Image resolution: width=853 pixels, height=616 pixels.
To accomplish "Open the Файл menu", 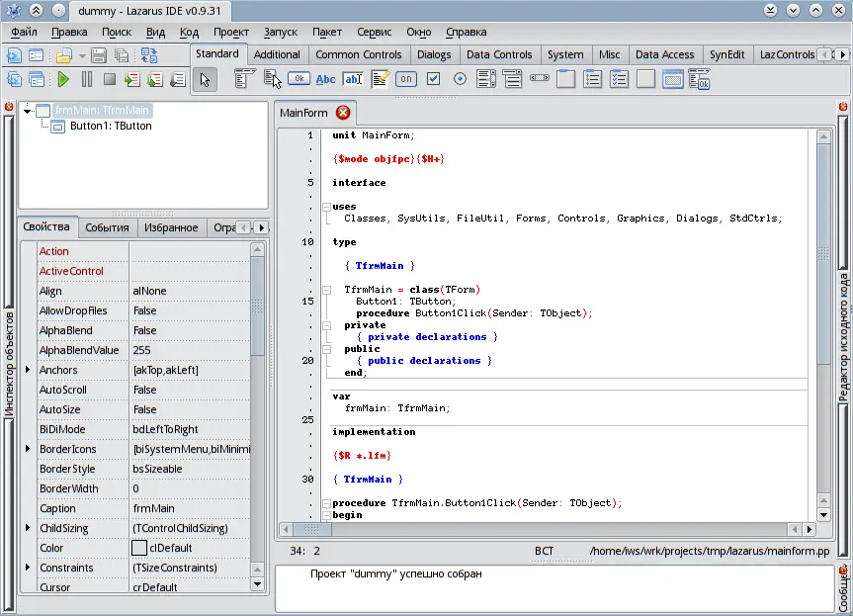I will (x=24, y=32).
